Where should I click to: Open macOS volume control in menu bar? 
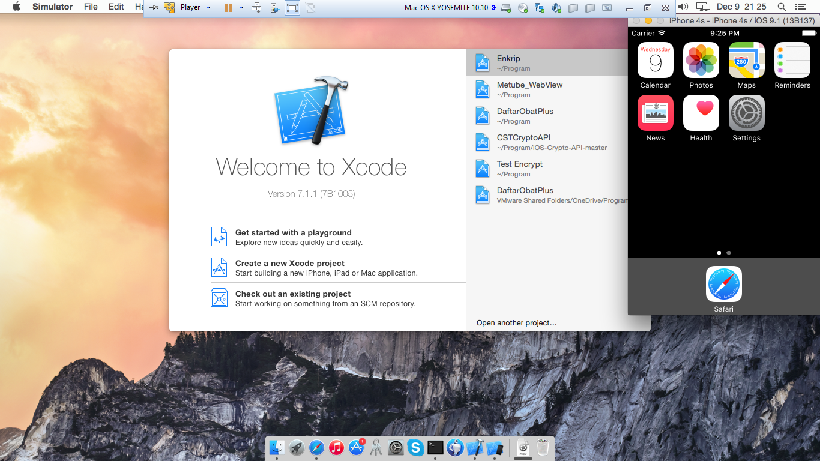click(683, 7)
